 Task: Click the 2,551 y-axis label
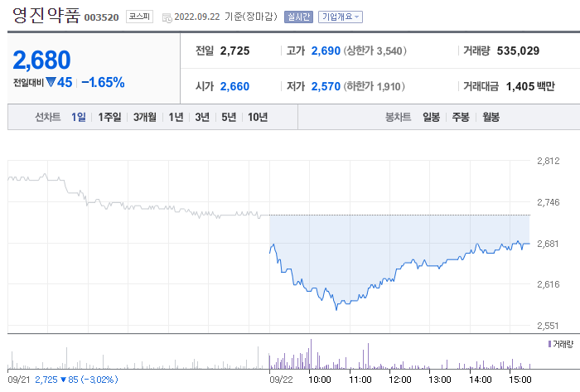[548, 326]
